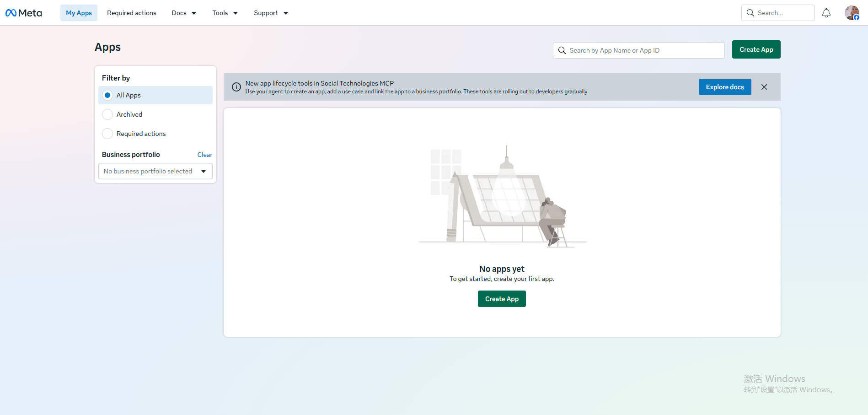Click the Explore docs button

click(x=725, y=87)
